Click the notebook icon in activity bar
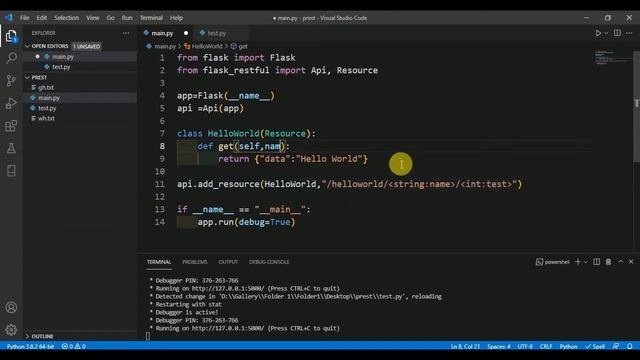Viewport: 640px width, 360px height. click(11, 171)
